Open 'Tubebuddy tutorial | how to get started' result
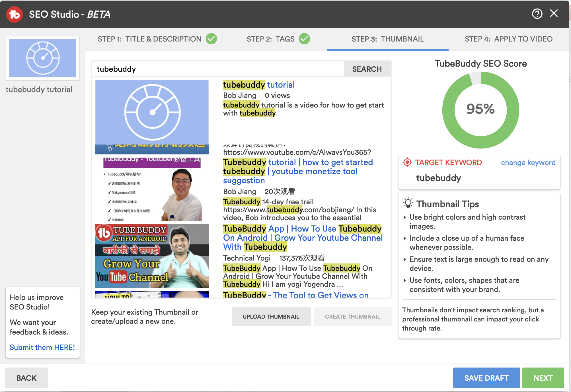Viewport: 571px width, 392px height. 298,171
